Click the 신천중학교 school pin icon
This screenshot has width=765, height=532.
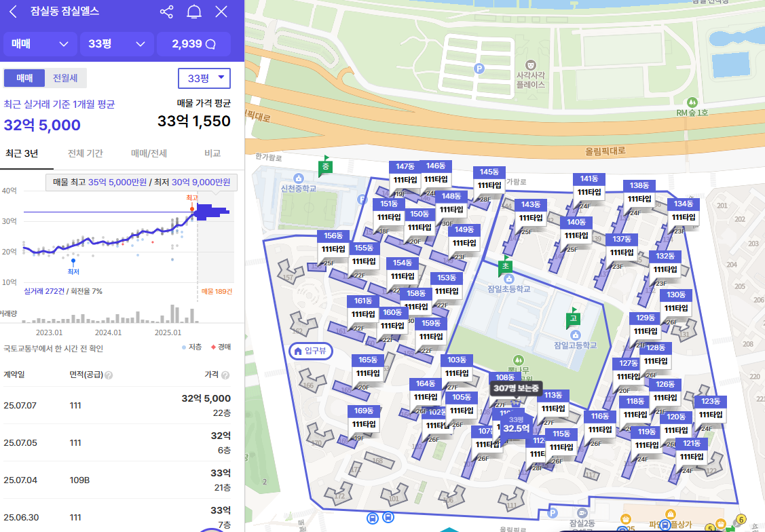pyautogui.click(x=299, y=178)
